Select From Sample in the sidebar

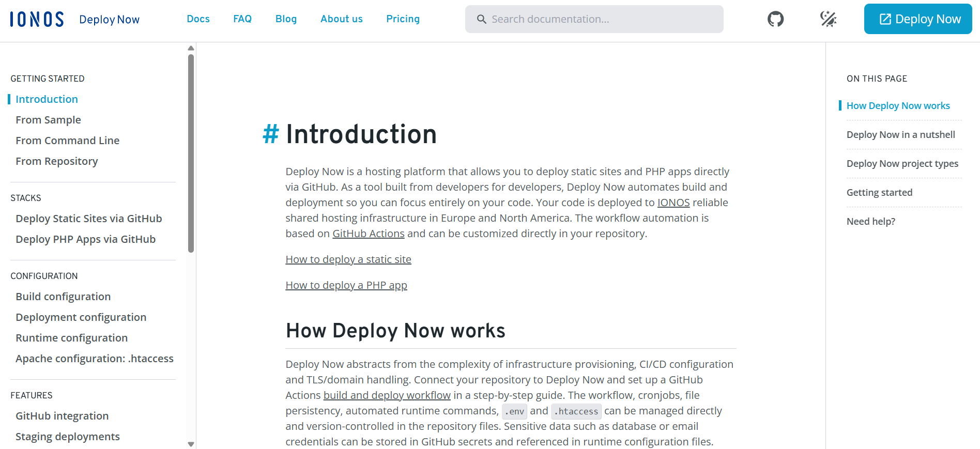[x=48, y=120]
